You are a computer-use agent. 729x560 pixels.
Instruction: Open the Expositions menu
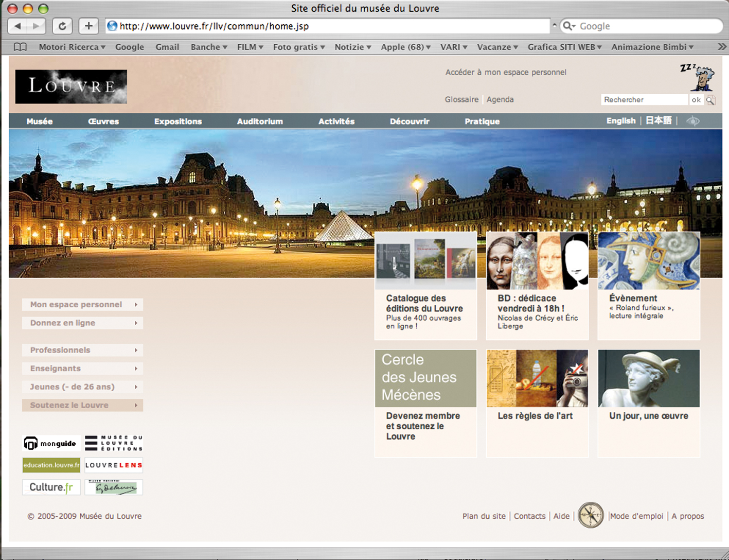coord(178,121)
